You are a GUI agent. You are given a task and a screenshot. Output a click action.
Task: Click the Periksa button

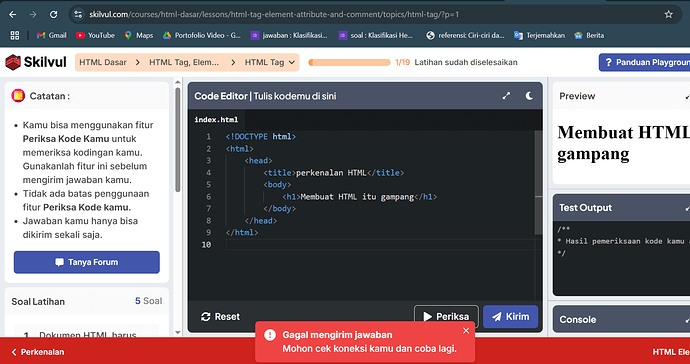446,316
